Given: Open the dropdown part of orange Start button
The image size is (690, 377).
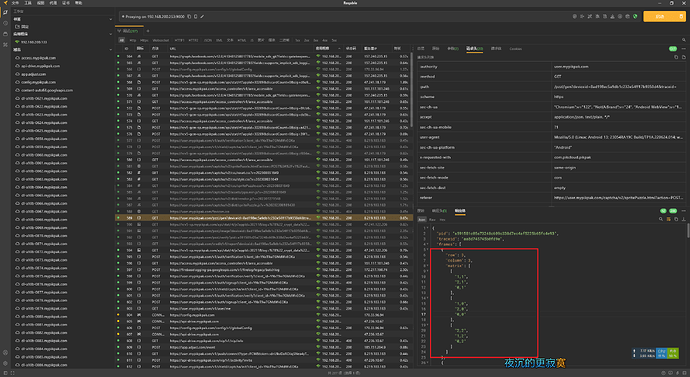Looking at the screenshot, I should [681, 17].
